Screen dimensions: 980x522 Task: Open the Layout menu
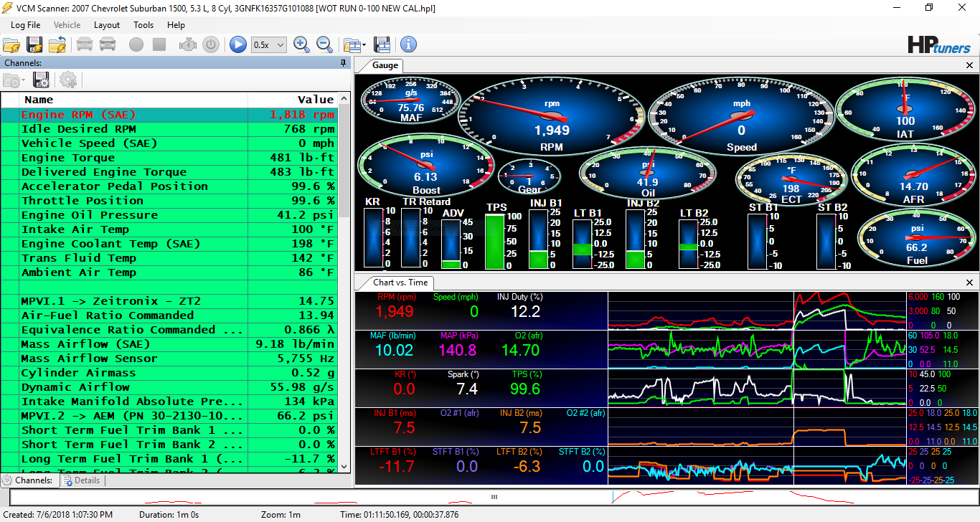107,24
